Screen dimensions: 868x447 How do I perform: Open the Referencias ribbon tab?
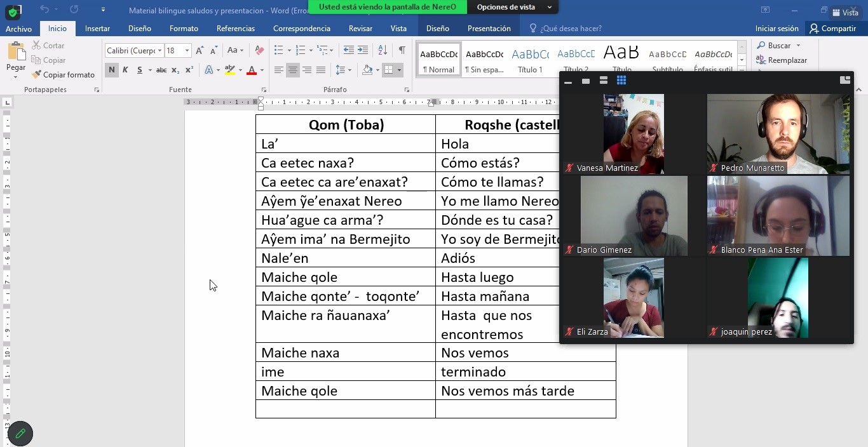pyautogui.click(x=235, y=29)
